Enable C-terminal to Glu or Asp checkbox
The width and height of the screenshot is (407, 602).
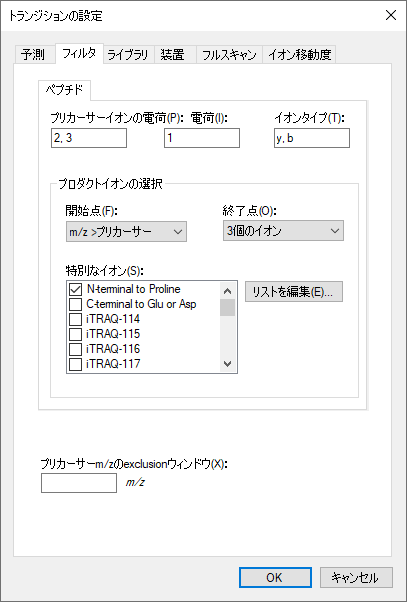pos(75,304)
